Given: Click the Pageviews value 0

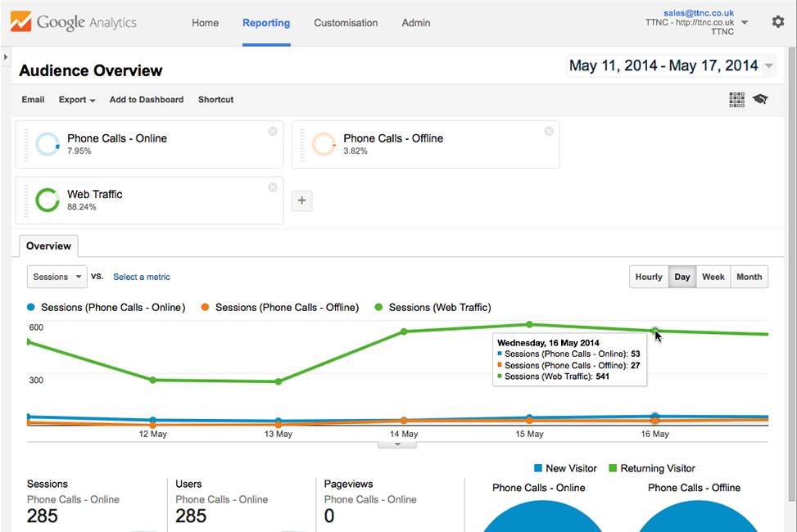Looking at the screenshot, I should (329, 516).
